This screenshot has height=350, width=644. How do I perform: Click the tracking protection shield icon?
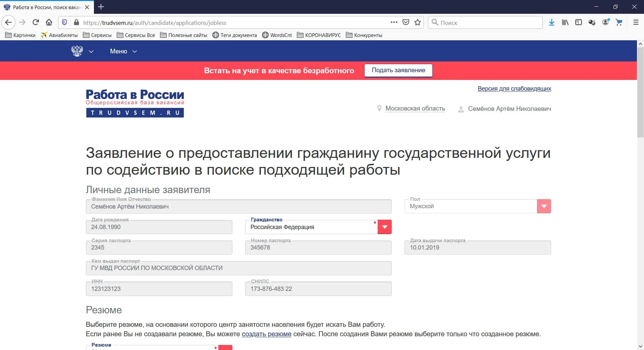pos(64,23)
